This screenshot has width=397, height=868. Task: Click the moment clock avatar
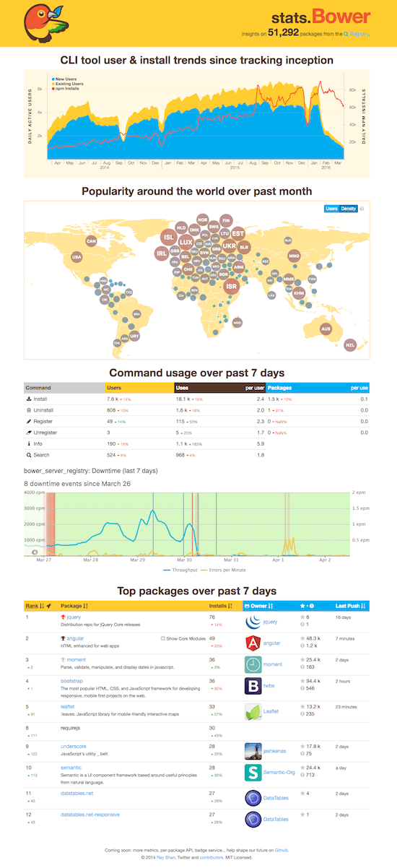coord(253,664)
